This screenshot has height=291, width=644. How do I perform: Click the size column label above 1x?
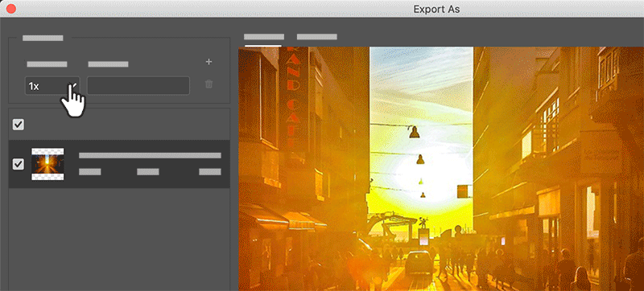[47, 64]
